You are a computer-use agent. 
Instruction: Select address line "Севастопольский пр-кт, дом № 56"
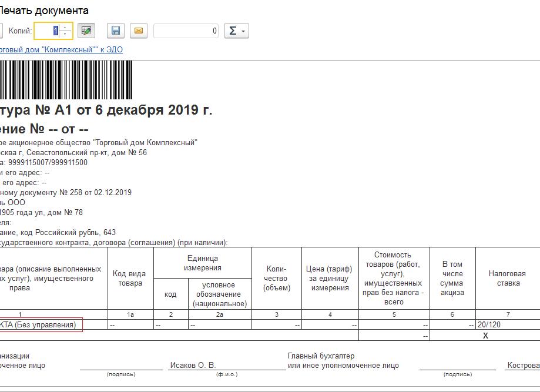tap(87, 153)
